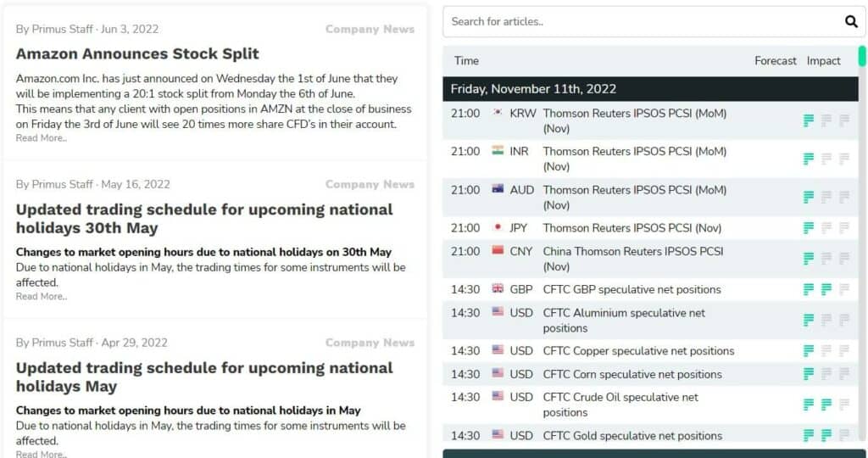Click the UK flag next to GBP

(x=498, y=289)
